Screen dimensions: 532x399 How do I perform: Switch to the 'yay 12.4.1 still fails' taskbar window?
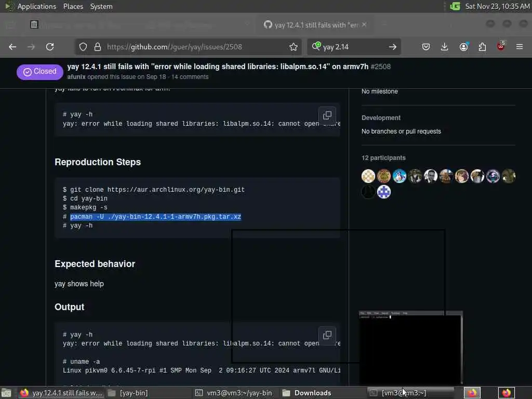61,393
